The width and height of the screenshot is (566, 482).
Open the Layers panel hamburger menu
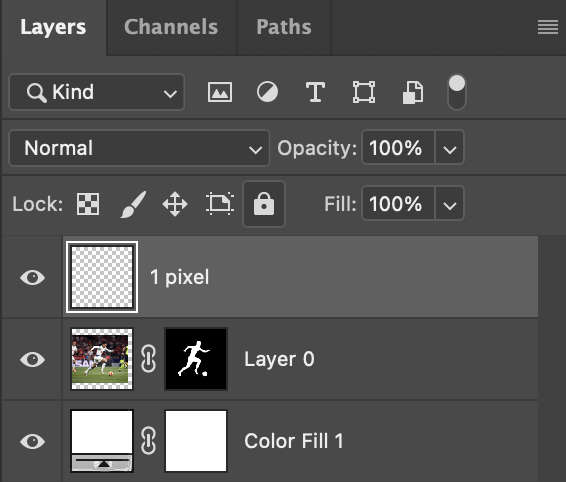click(x=548, y=27)
